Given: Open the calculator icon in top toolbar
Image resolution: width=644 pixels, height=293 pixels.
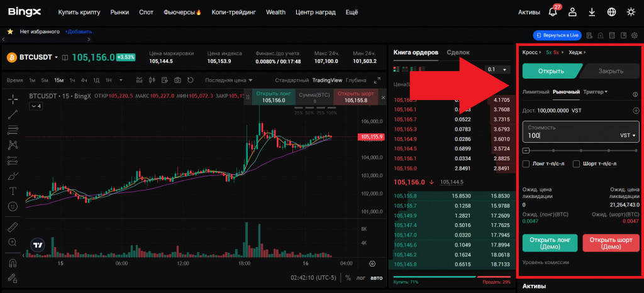Looking at the screenshot, I should click(x=611, y=36).
